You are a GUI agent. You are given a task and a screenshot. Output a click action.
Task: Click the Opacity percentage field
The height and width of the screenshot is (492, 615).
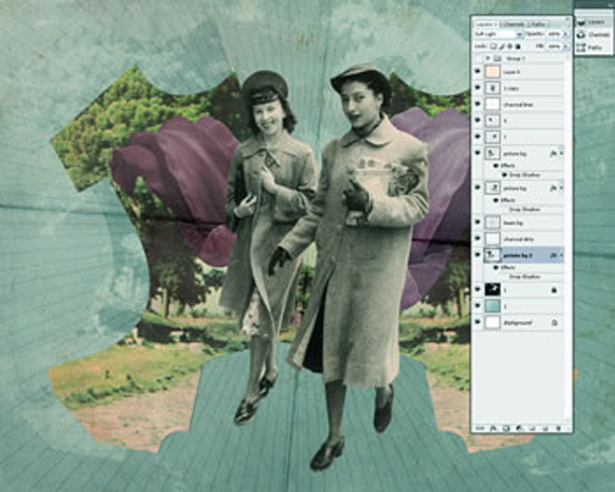coord(555,34)
